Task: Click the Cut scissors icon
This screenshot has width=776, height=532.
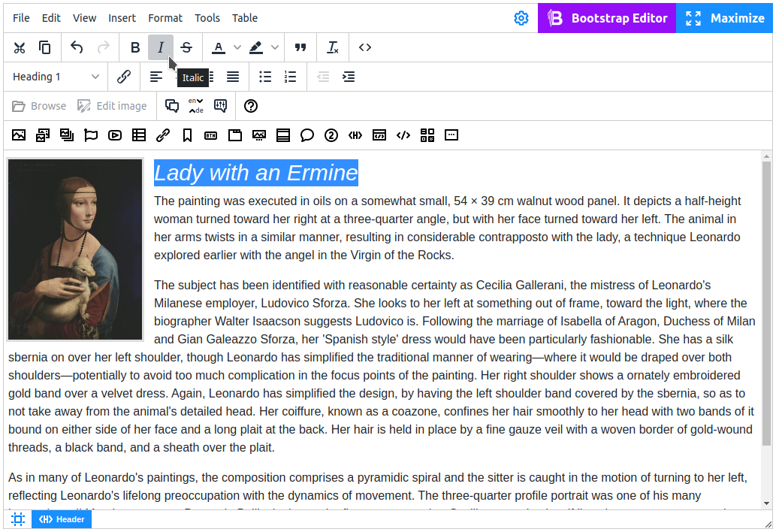Action: click(x=20, y=47)
